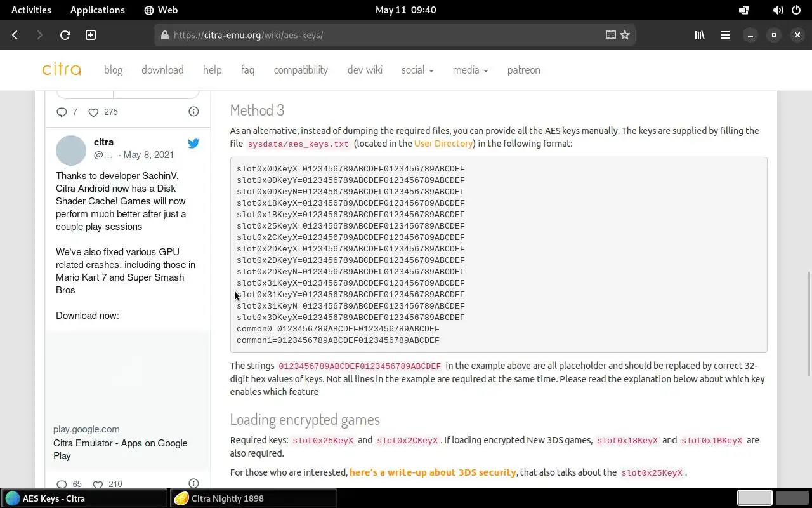This screenshot has width=812, height=508.
Task: Follow the User Directory link
Action: pos(443,144)
